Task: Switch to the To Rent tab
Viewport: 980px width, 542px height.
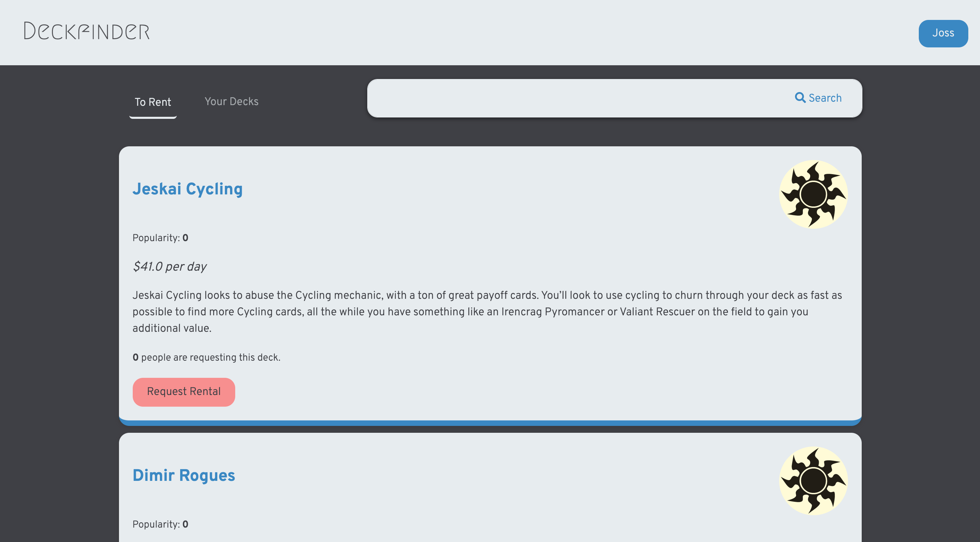Action: [153, 102]
